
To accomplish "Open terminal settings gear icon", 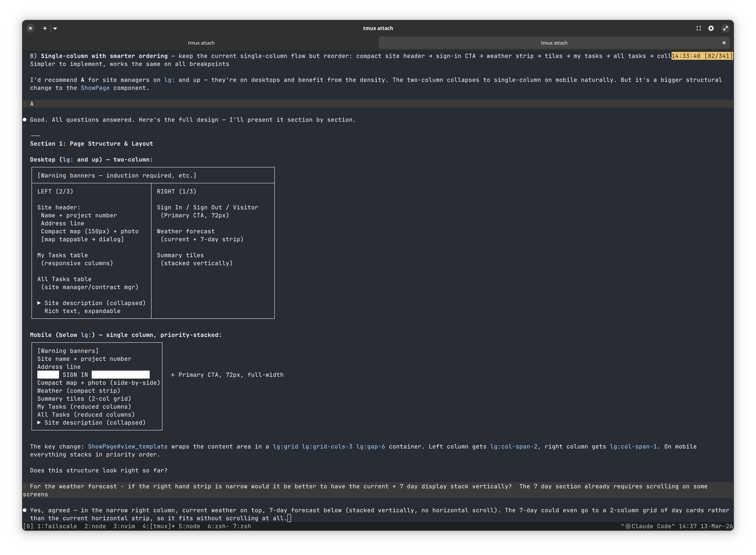I will (711, 28).
